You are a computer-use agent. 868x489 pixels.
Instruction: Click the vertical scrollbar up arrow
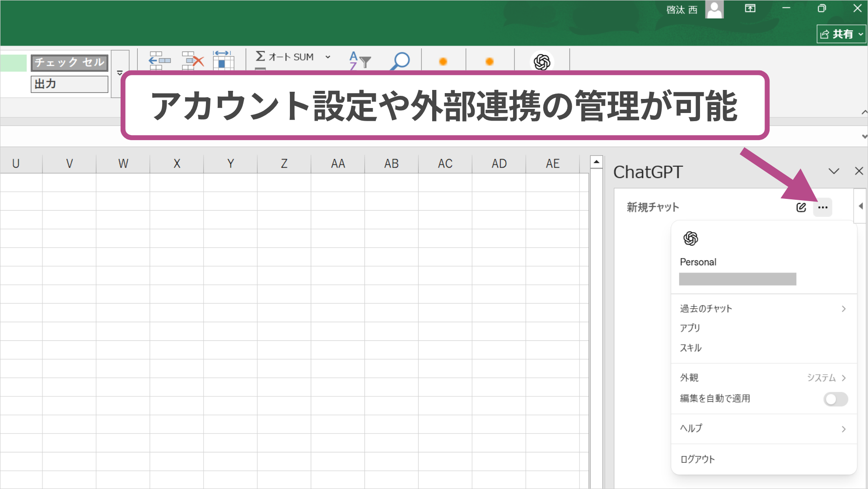[x=596, y=162]
